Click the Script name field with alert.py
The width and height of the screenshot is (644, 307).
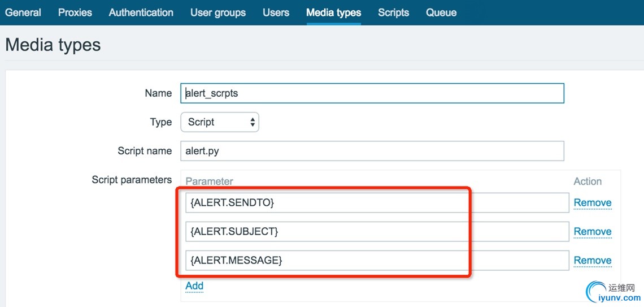tap(372, 151)
